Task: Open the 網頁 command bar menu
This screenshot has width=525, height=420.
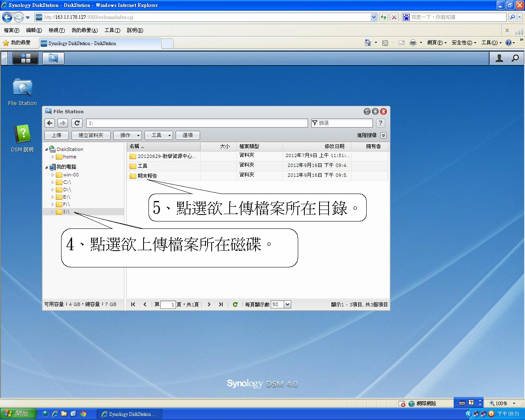Action: click(437, 43)
